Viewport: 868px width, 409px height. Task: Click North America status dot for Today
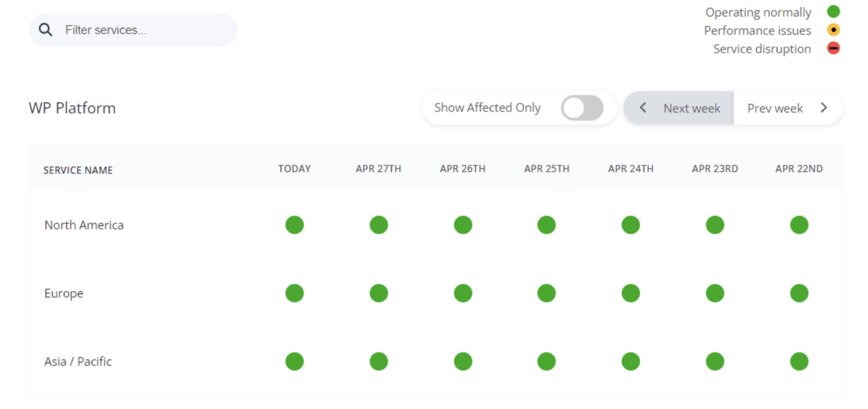[x=294, y=225]
